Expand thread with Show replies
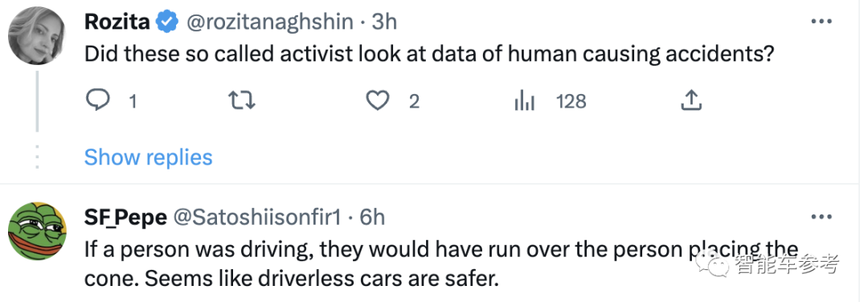This screenshot has width=868, height=302. coord(149,157)
